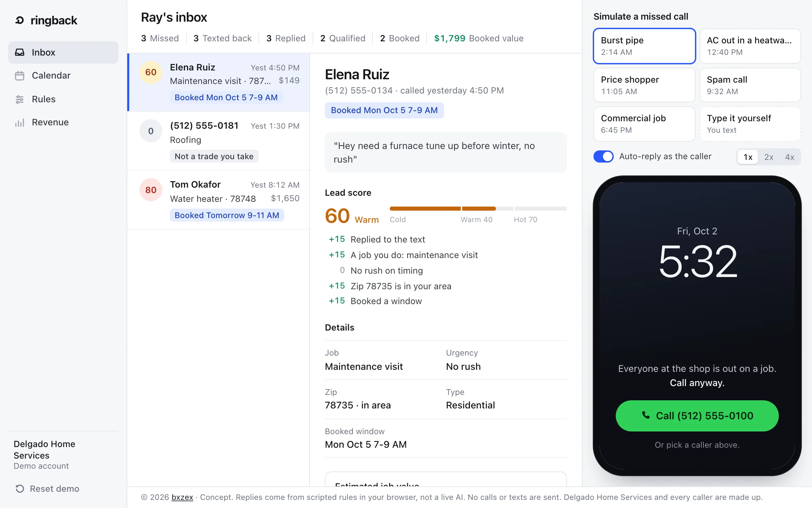The height and width of the screenshot is (508, 812).
Task: Click the furnace tune up message quote
Action: point(446,152)
